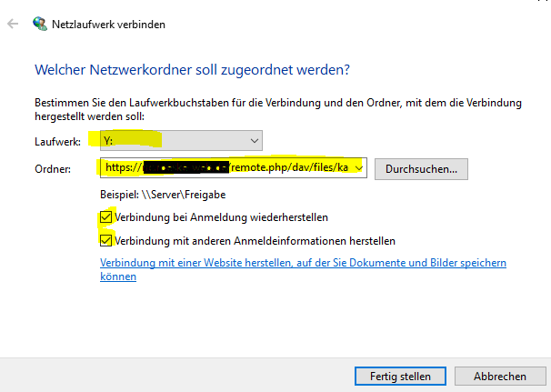Click the 'Beispiel: \\Server\Freigabe' example text
The width and height of the screenshot is (551, 392).
tap(163, 195)
